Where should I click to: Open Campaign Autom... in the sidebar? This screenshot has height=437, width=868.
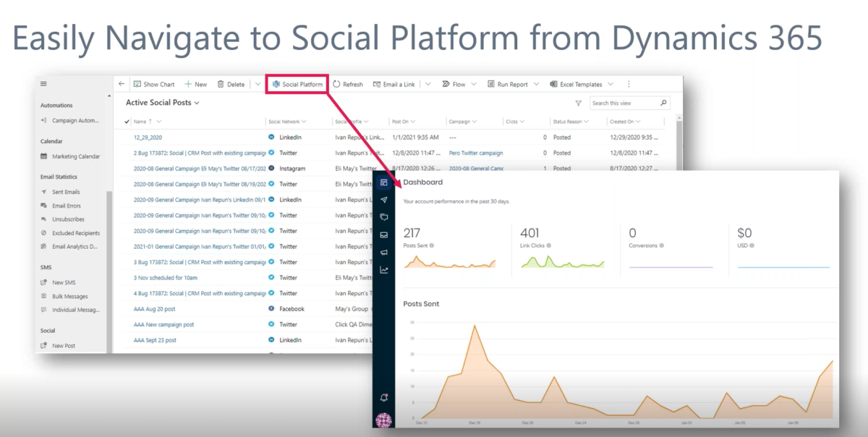pyautogui.click(x=71, y=120)
